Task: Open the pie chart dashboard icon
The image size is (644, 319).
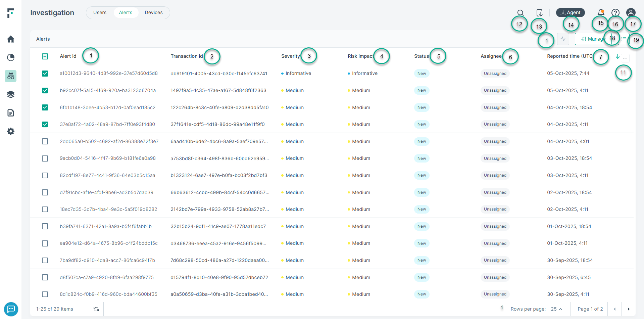Action: [11, 57]
